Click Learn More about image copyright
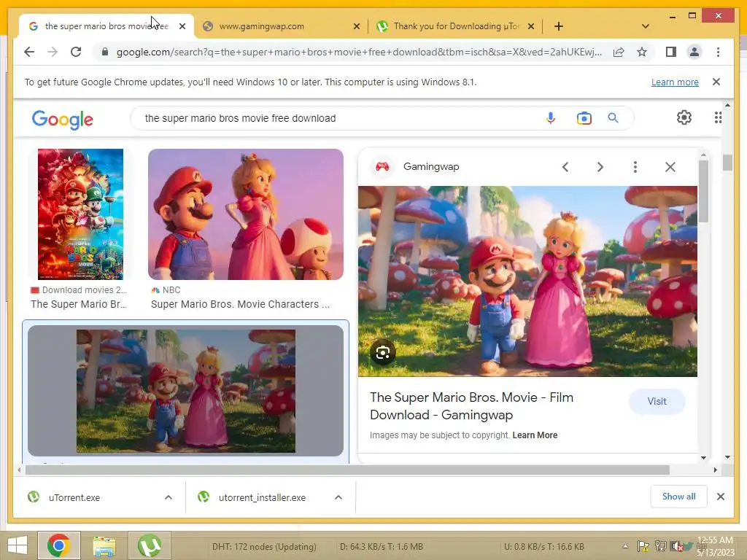Viewport: 747px width, 560px height. pos(535,435)
